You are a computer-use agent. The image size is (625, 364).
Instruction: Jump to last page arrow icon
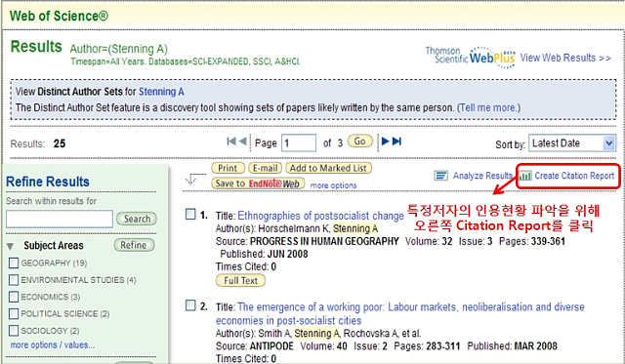click(396, 142)
